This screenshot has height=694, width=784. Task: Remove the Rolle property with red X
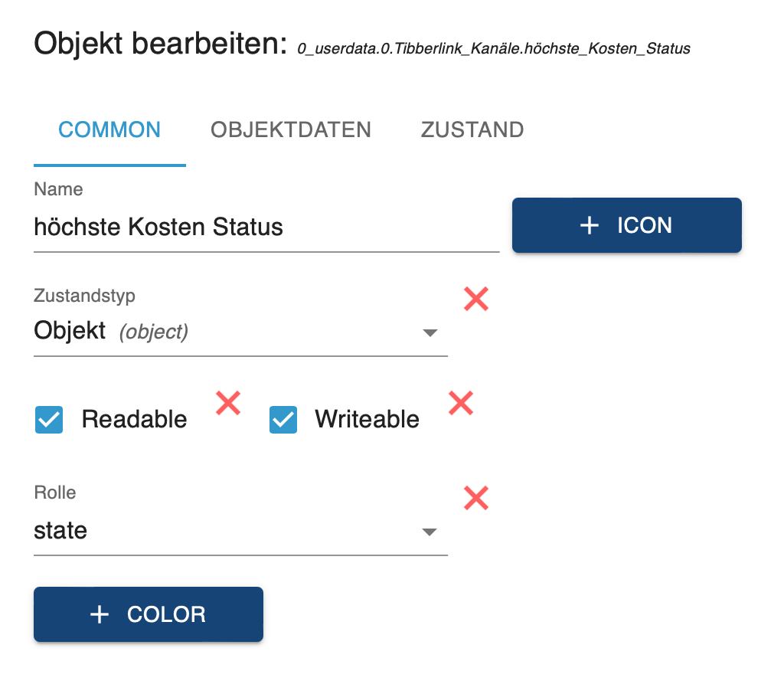point(476,498)
